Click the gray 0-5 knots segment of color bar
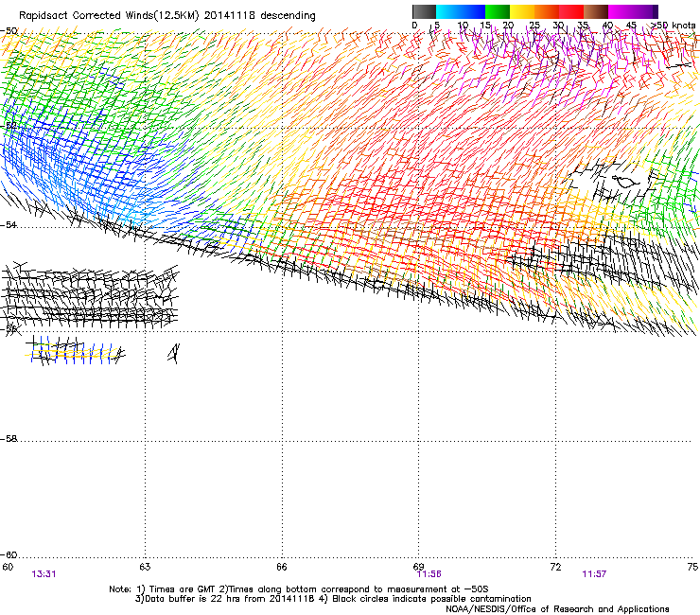The width and height of the screenshot is (700, 615). click(424, 11)
